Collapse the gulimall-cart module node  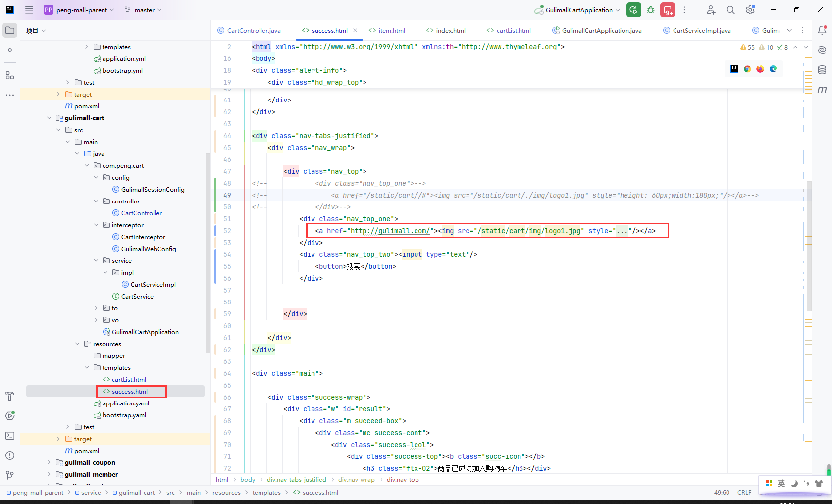click(49, 118)
